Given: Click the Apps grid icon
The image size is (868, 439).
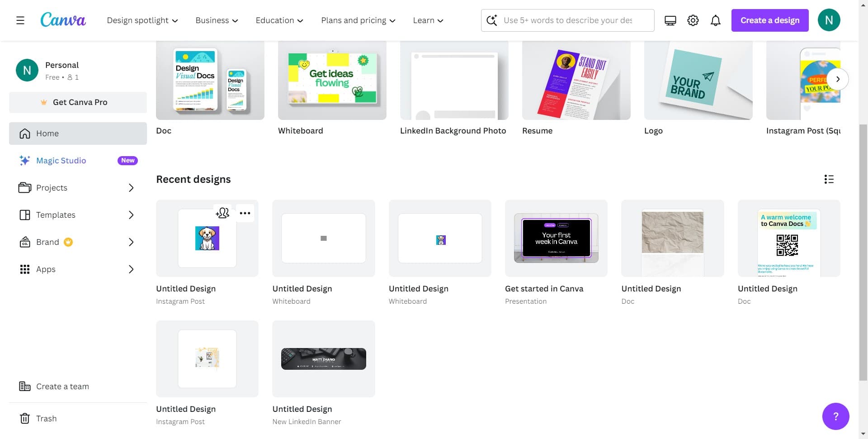Looking at the screenshot, I should point(25,269).
